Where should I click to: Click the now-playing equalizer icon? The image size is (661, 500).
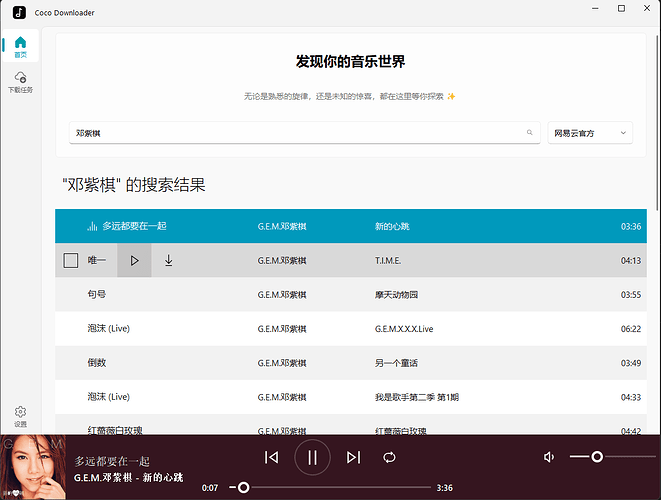click(x=92, y=226)
